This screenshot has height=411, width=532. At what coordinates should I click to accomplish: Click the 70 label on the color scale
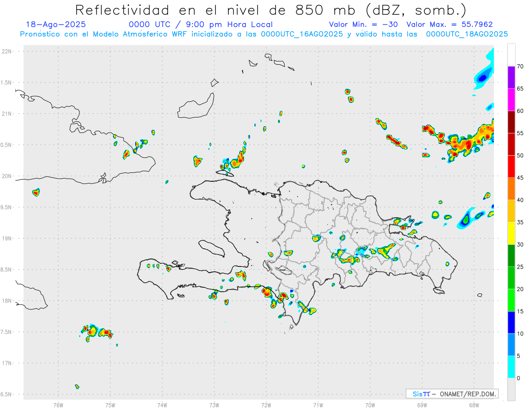(520, 67)
